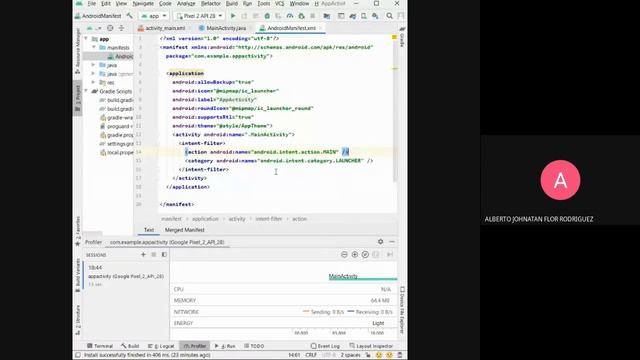
Task: Click the 'activity' breadcrumb below the editor
Action: pos(237,219)
